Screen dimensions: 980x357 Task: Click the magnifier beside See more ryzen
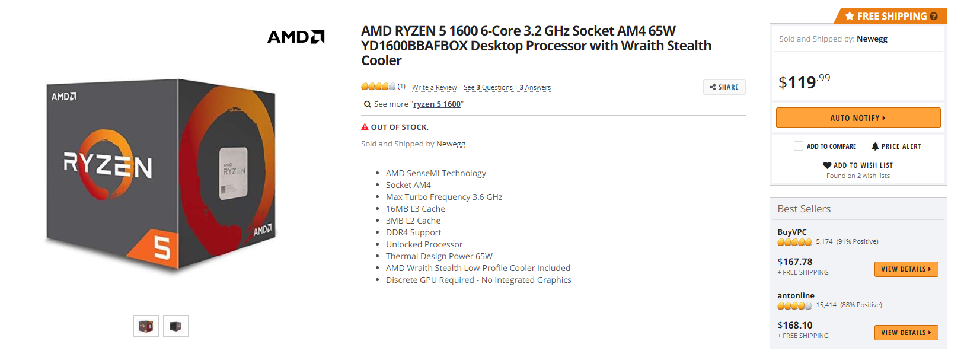[367, 104]
